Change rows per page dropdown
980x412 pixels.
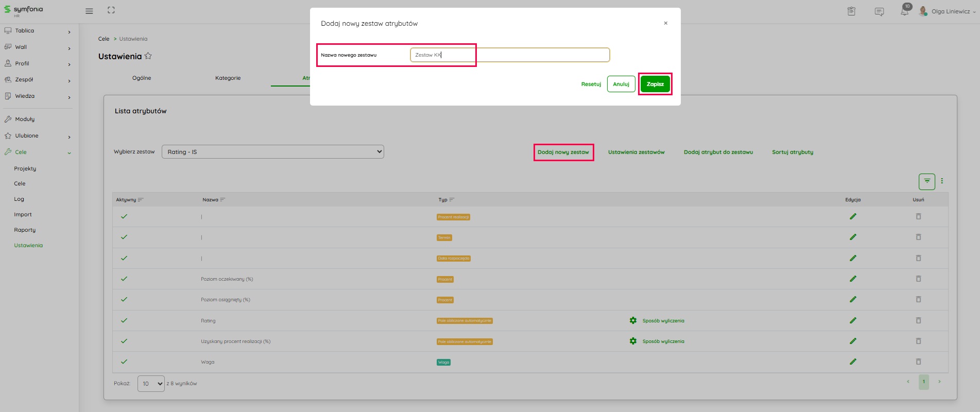click(x=151, y=384)
